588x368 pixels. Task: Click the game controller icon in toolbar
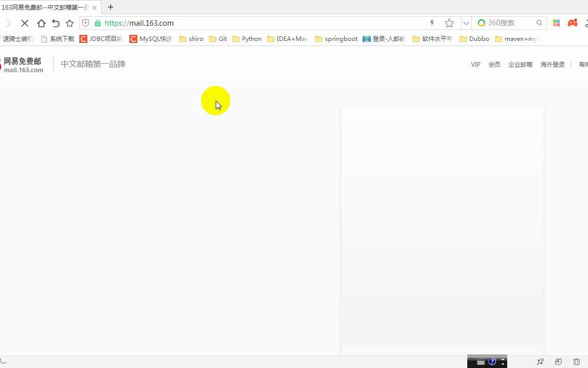coord(572,23)
